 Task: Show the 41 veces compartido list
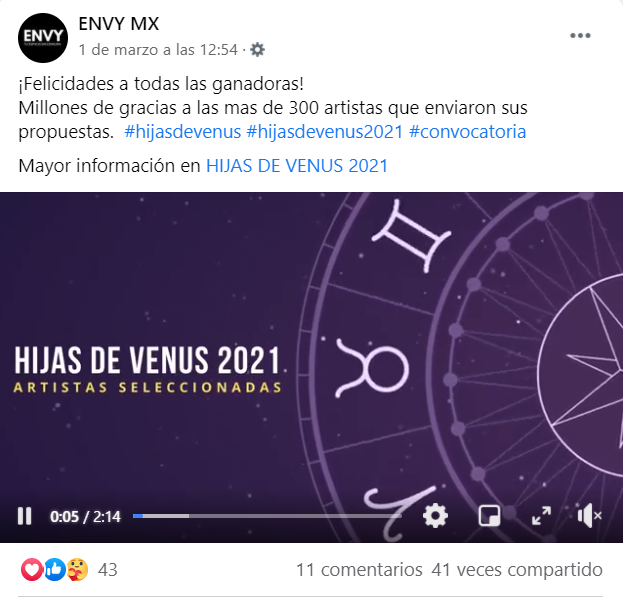[x=517, y=570]
